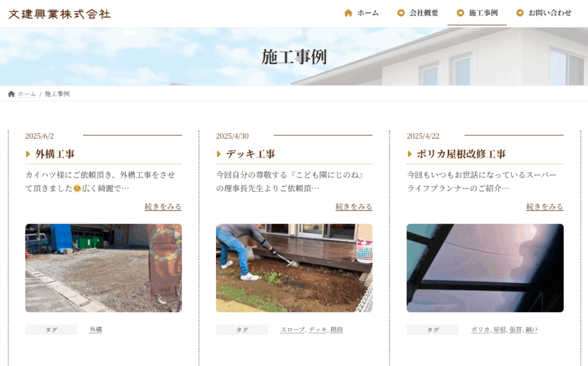Click the triangle icon beside デッキ工事

click(x=219, y=154)
